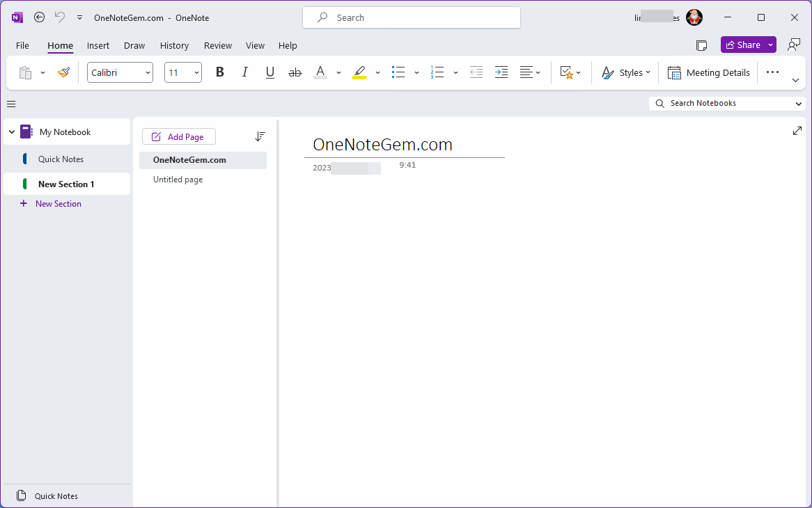The width and height of the screenshot is (812, 508).
Task: Activate the Format Painter brush
Action: tap(63, 73)
